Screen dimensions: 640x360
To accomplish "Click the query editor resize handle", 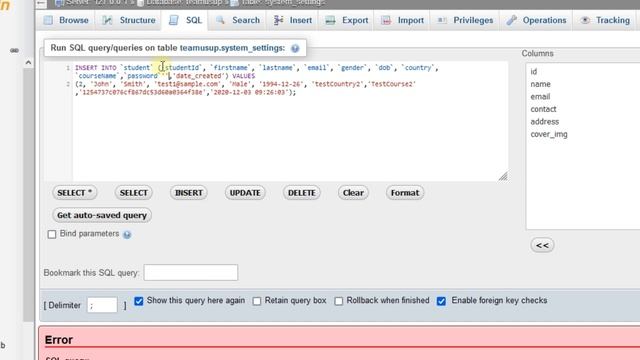I will click(x=503, y=176).
